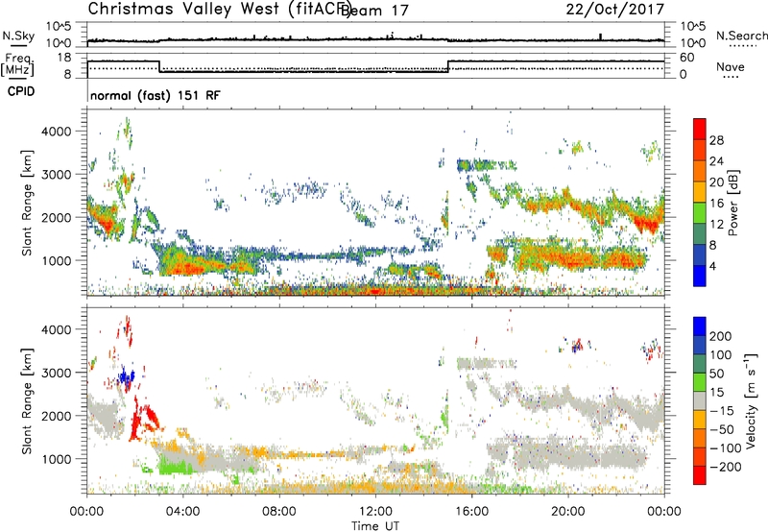
Task: Click the '20:00' time axis tick label
Action: [567, 512]
